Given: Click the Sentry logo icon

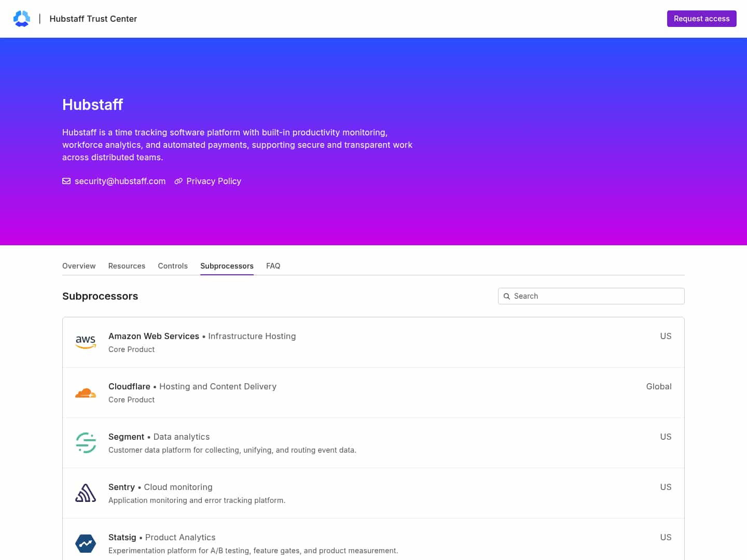Looking at the screenshot, I should coord(86,493).
